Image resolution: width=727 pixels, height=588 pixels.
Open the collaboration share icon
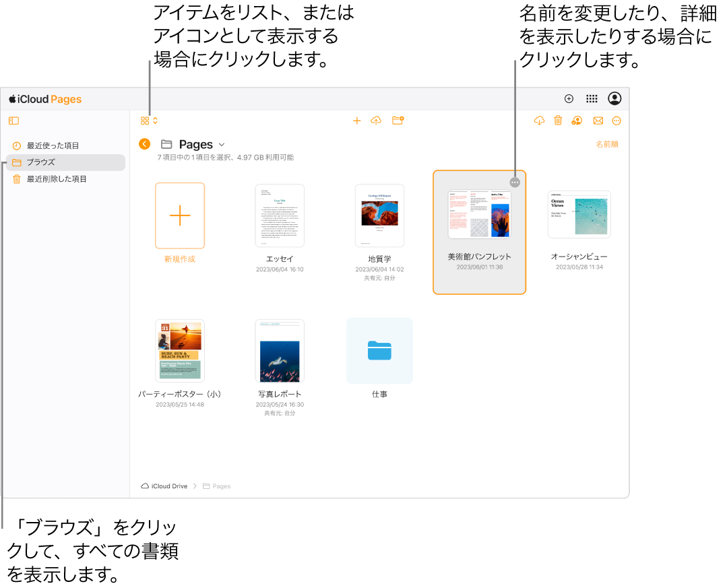click(577, 121)
